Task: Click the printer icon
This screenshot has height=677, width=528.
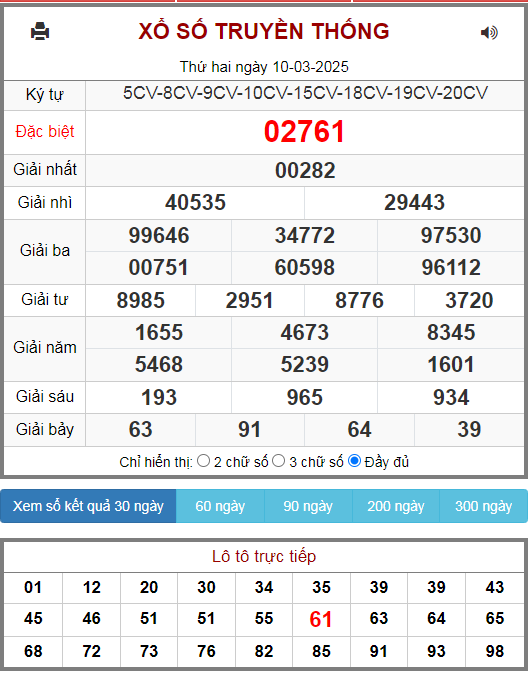Action: click(x=40, y=31)
